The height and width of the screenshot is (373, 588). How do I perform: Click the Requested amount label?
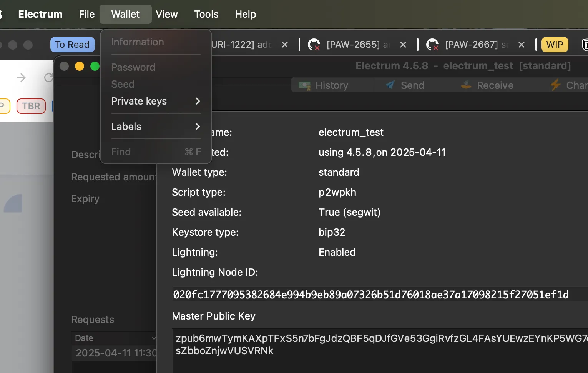coord(114,177)
